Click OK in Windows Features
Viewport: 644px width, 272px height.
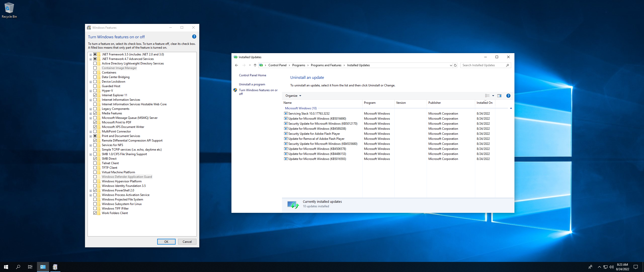click(x=166, y=242)
